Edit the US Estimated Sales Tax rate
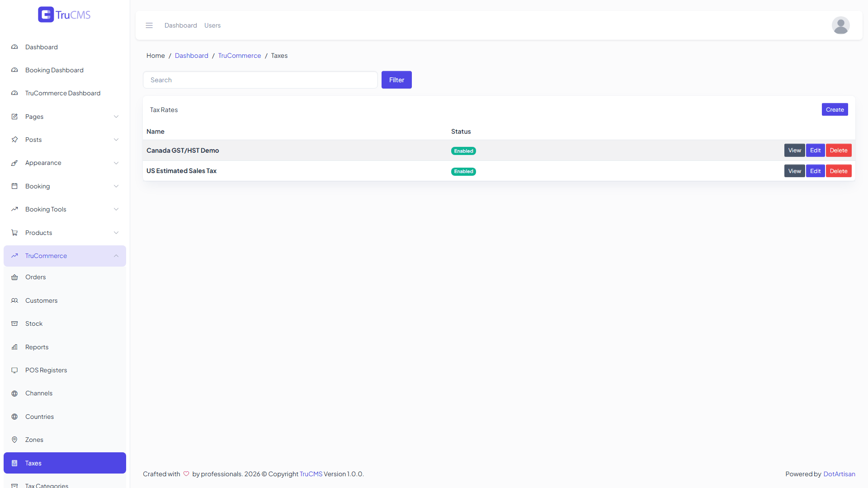The height and width of the screenshot is (488, 868). click(x=815, y=171)
